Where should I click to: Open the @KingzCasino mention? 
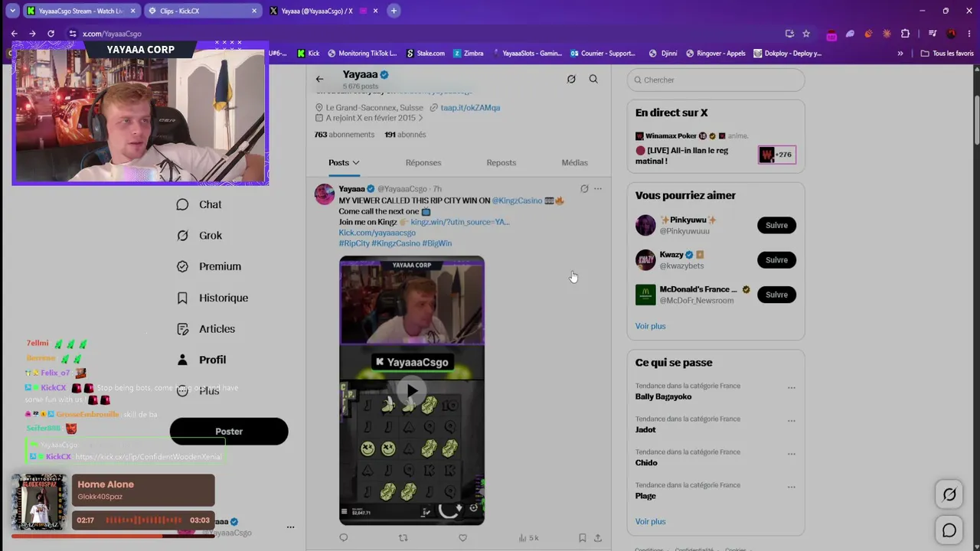coord(517,201)
